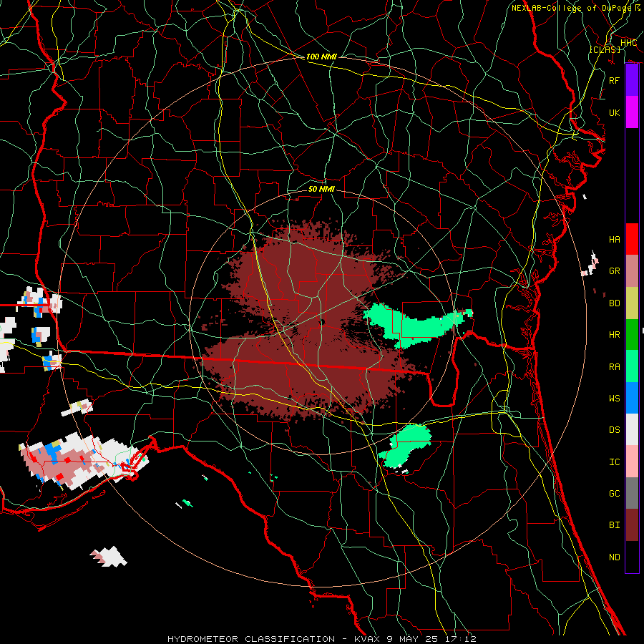
Task: Click the GC legend label
Action: tap(615, 494)
